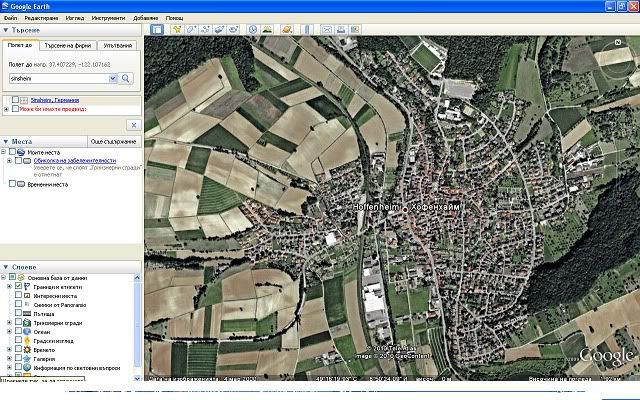
Task: Open the search history dropdown arrow
Action: (113, 77)
